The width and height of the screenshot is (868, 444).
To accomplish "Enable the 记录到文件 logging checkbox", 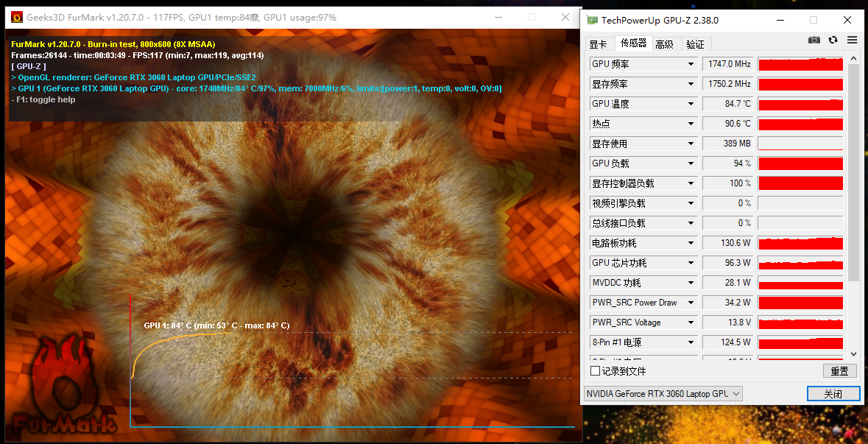I will click(595, 370).
